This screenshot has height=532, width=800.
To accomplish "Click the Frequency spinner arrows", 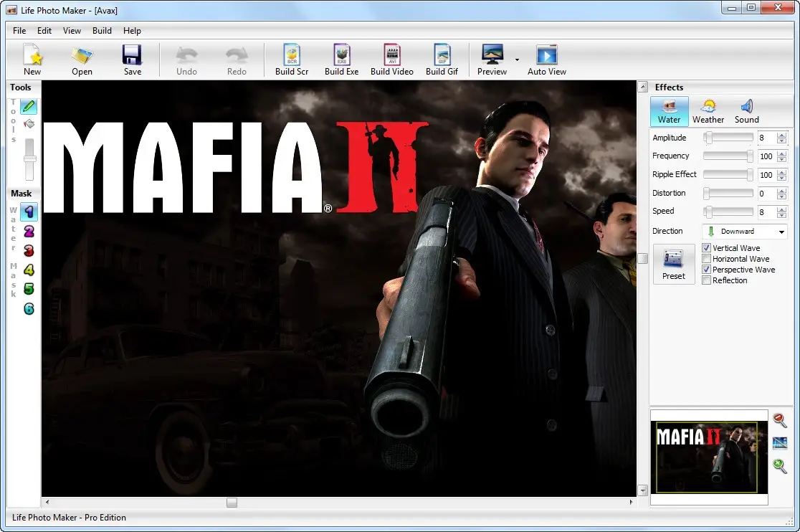I will point(781,156).
